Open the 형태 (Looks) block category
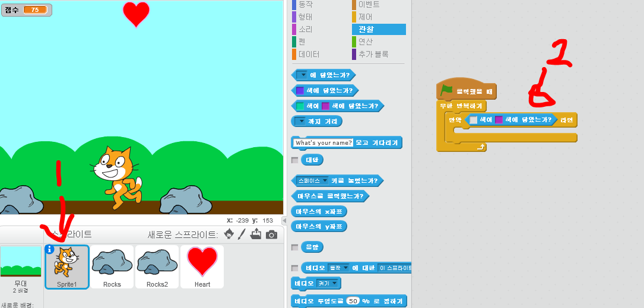Screen dimensions: 644x308 pos(306,17)
